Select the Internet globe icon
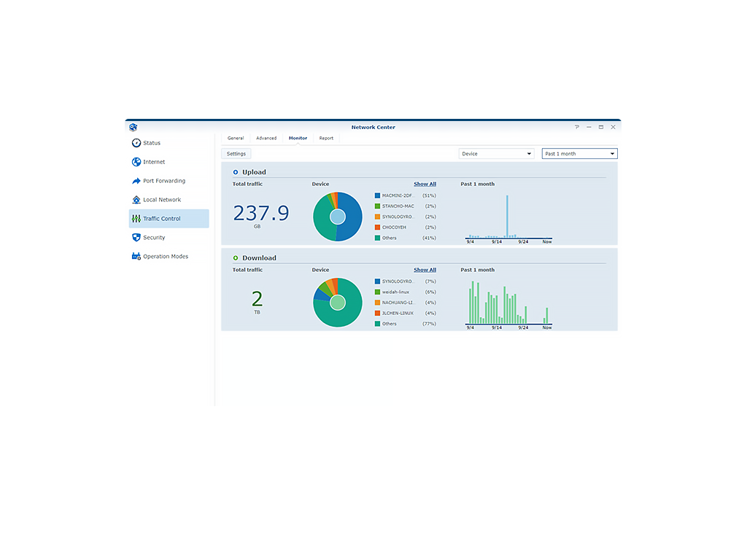This screenshot has height=560, width=747. (136, 162)
